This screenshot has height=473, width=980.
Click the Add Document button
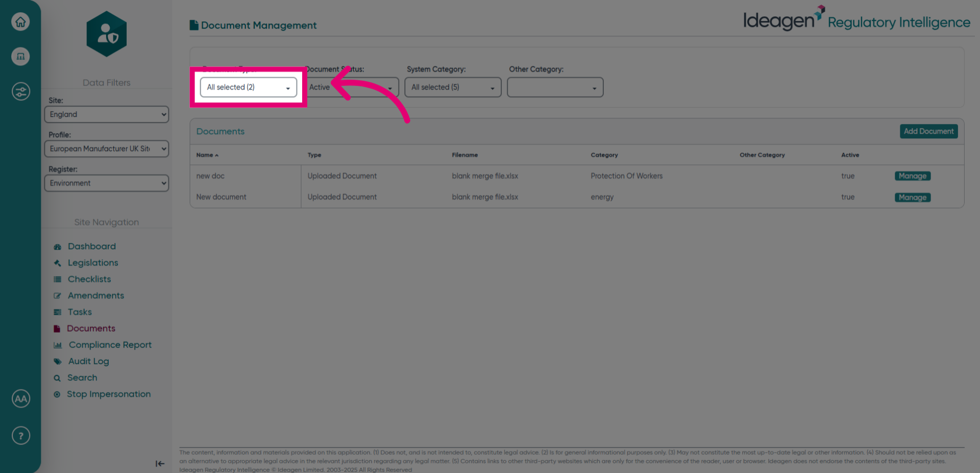click(928, 131)
